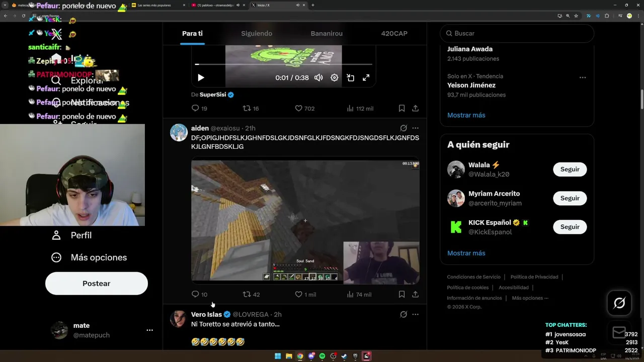Open Spotify from taskbar
644x362 pixels.
[322, 356]
